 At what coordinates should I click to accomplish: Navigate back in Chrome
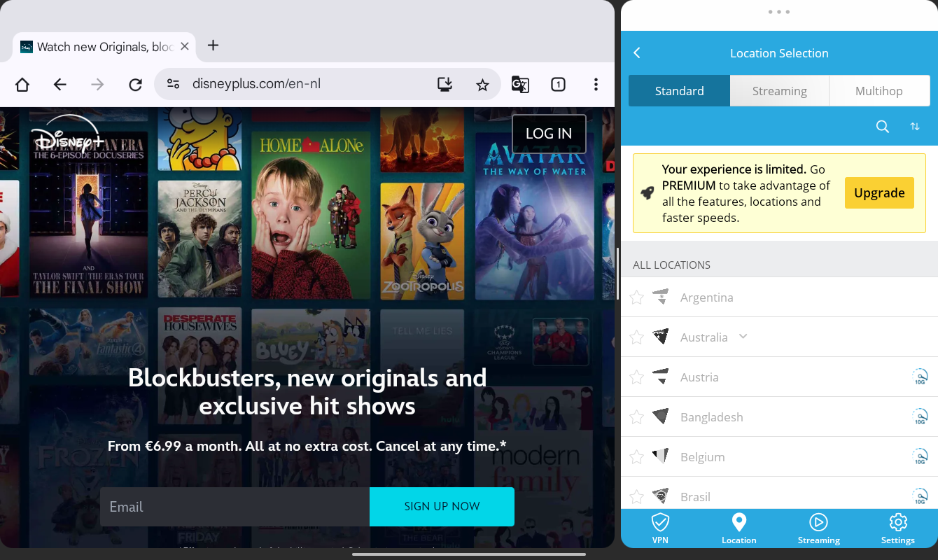pyautogui.click(x=60, y=85)
